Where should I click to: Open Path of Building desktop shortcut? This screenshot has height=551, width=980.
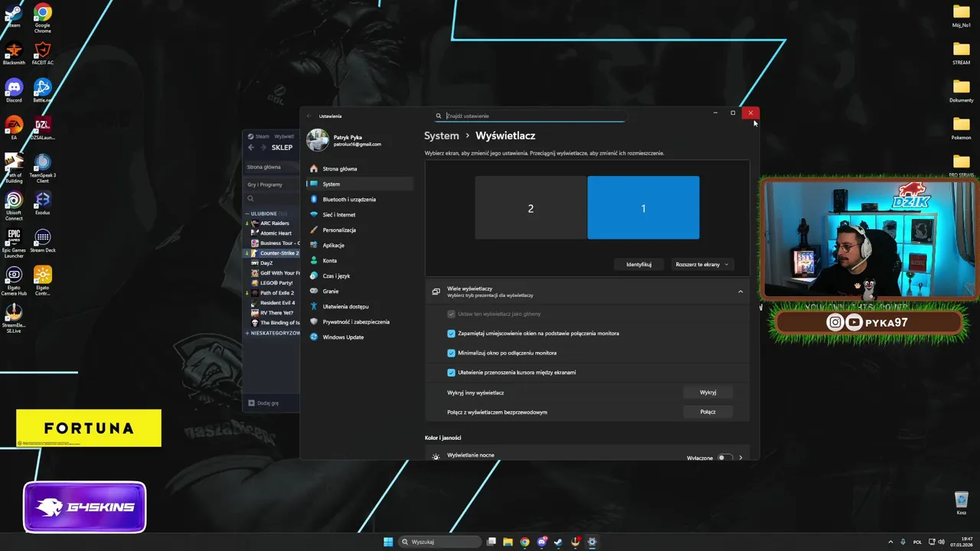14,168
